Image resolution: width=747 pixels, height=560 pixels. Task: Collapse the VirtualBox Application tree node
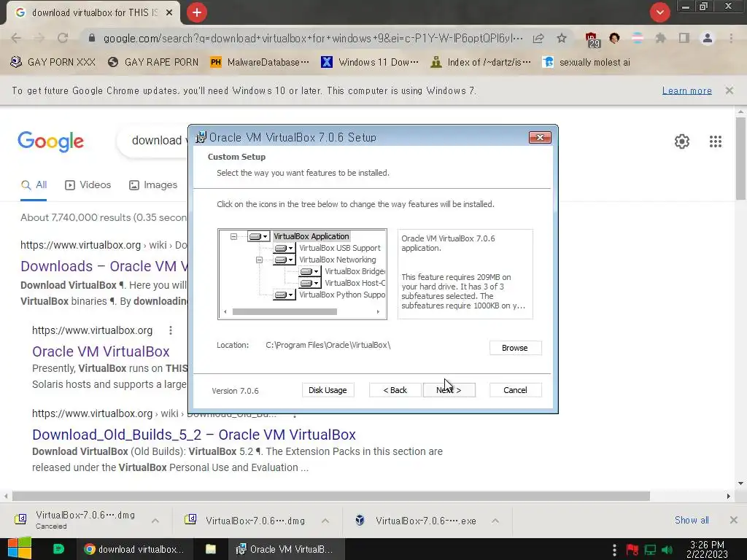coord(233,236)
